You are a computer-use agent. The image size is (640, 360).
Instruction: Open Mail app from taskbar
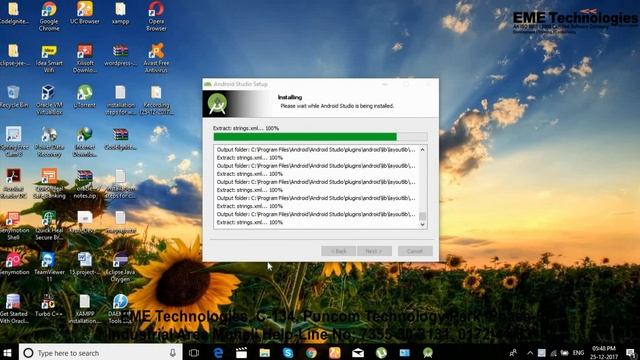click(x=358, y=353)
